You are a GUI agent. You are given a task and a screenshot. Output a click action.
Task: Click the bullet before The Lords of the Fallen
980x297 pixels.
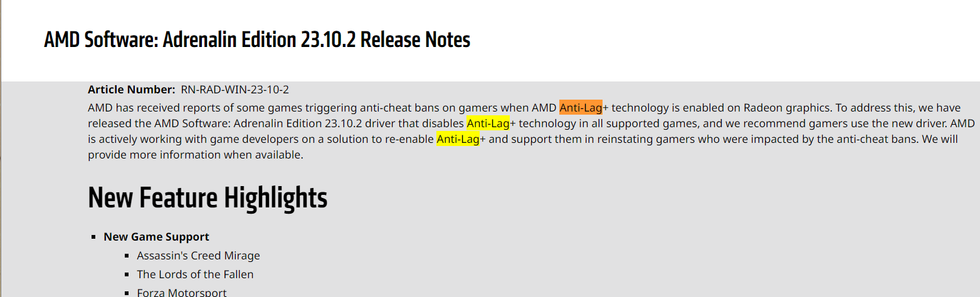coord(128,275)
